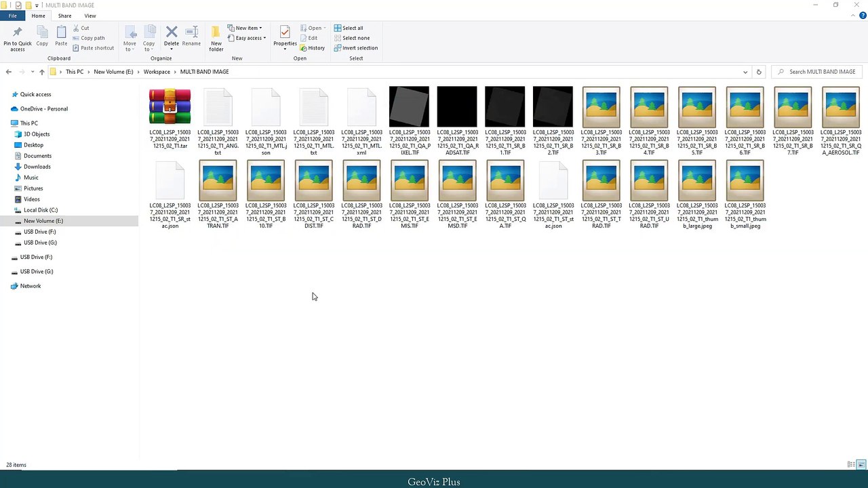Expand the Open command dropdown
The height and width of the screenshot is (488, 868).
point(325,28)
